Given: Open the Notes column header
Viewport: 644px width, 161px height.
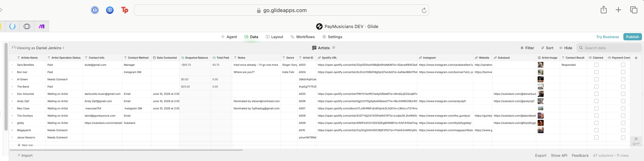Looking at the screenshot, I should pyautogui.click(x=256, y=57).
